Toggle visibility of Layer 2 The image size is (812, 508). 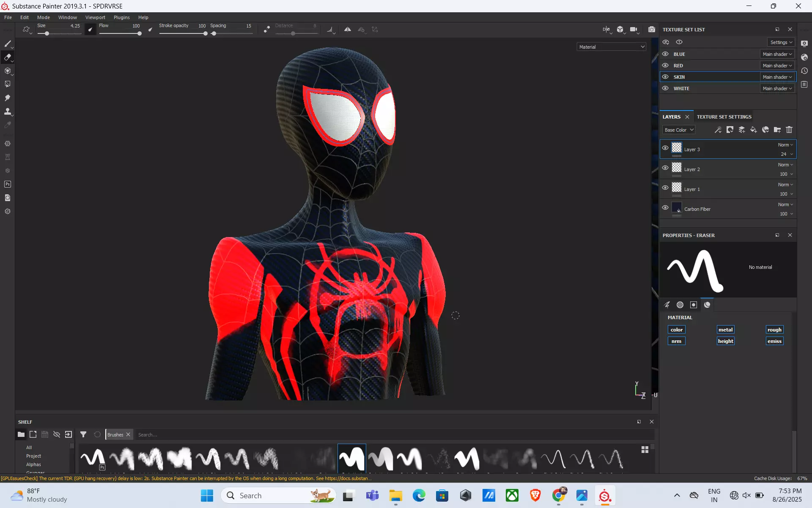click(665, 168)
